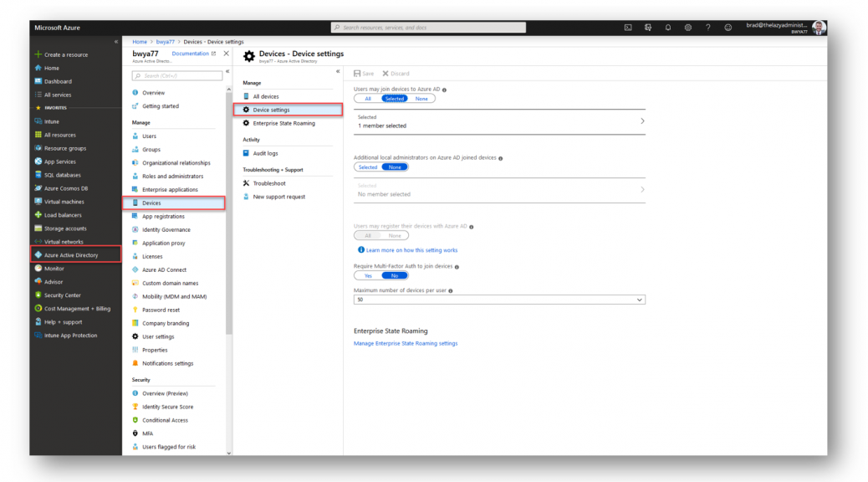Click info icon beside Maximum number of devices
868x482 pixels.
tap(451, 291)
